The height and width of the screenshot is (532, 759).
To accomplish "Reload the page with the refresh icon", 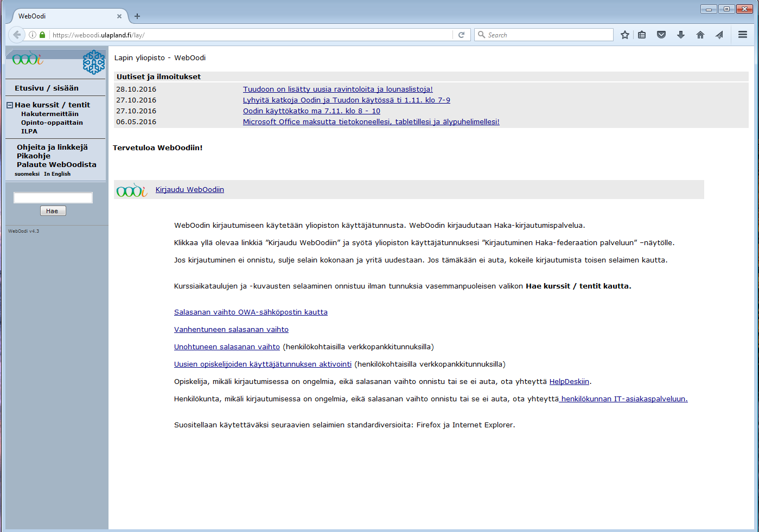I will coord(462,35).
